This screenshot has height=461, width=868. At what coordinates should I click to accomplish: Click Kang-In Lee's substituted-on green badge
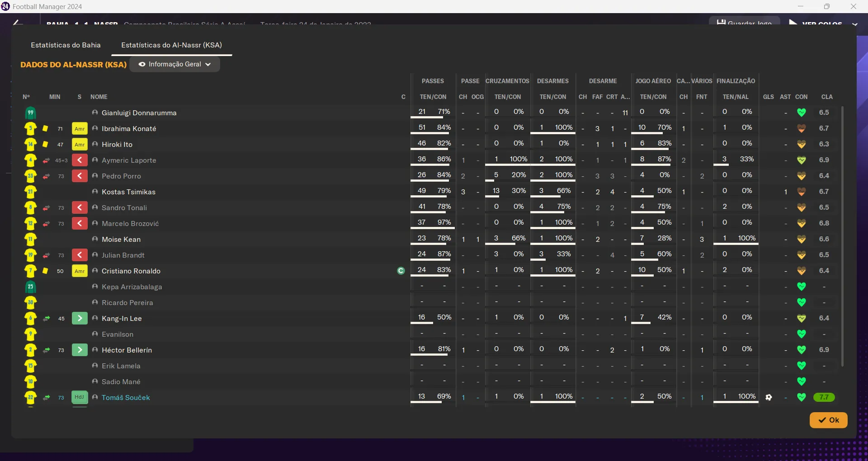(80, 319)
